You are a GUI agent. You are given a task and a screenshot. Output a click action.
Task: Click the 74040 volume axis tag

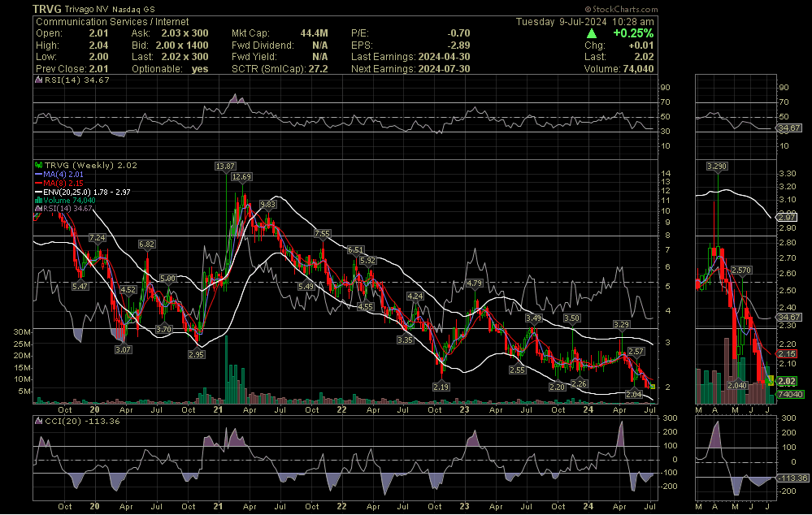pyautogui.click(x=790, y=395)
